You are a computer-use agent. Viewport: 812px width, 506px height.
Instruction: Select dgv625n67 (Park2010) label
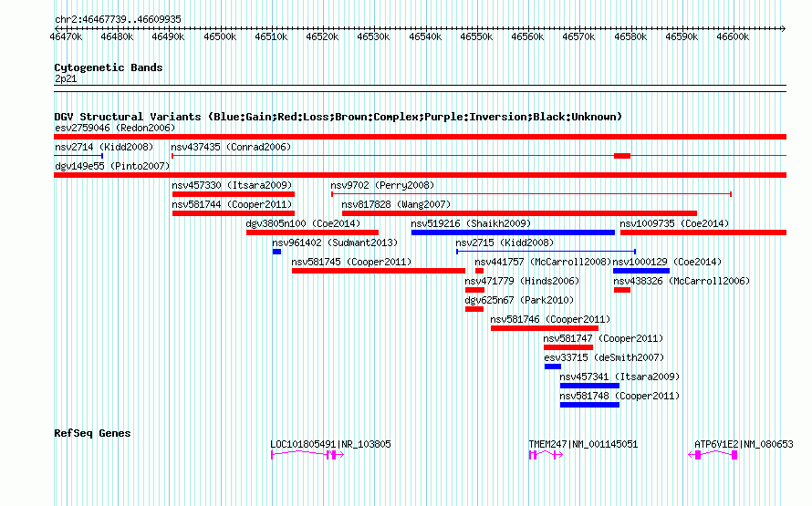click(x=519, y=300)
